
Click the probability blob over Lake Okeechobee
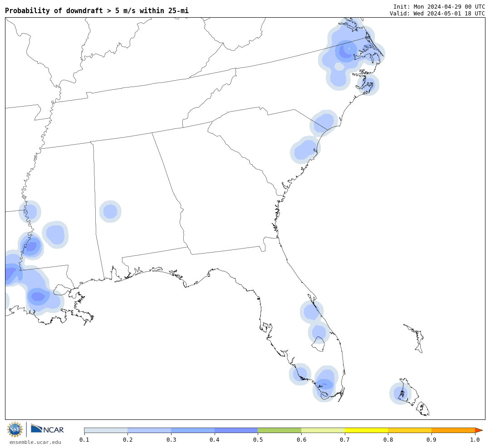(x=319, y=332)
